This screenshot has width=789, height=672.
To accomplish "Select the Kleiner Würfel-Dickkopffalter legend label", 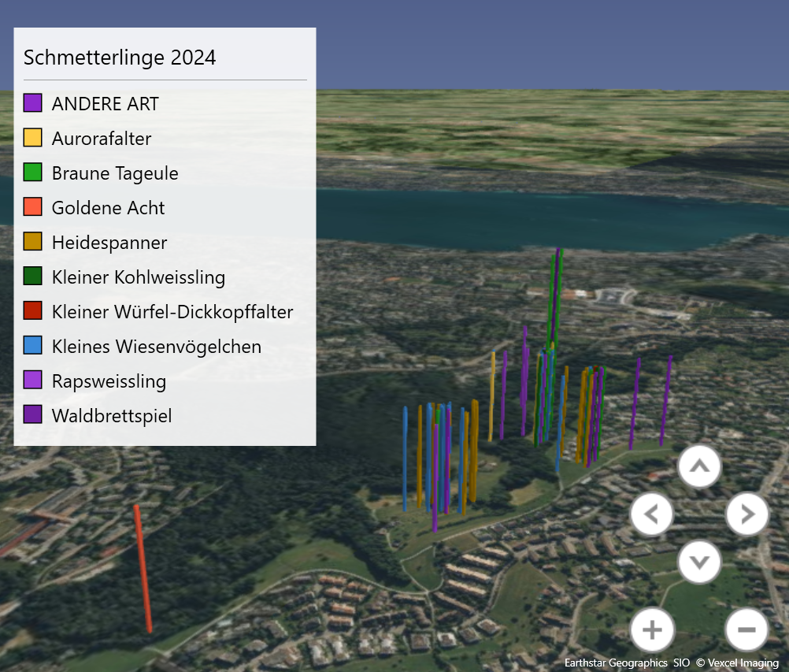I will [x=172, y=312].
